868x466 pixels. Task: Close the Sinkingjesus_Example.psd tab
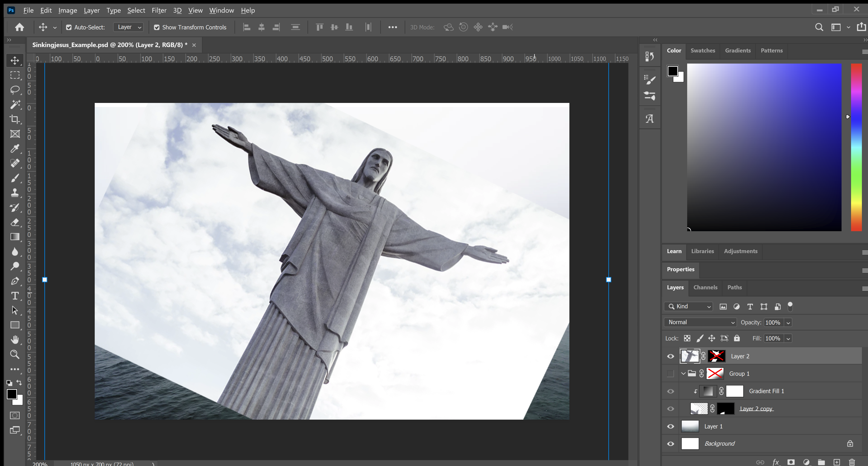pos(194,45)
